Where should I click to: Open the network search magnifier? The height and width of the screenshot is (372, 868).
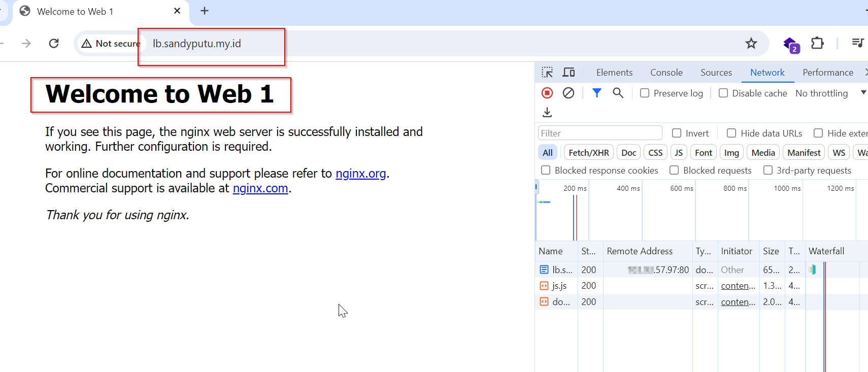[x=618, y=93]
